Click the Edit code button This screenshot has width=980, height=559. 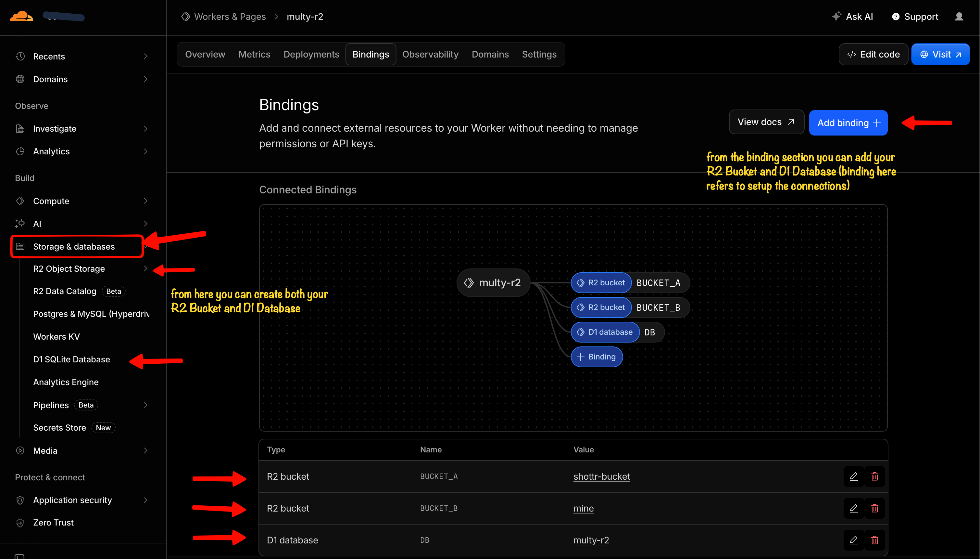(x=873, y=55)
